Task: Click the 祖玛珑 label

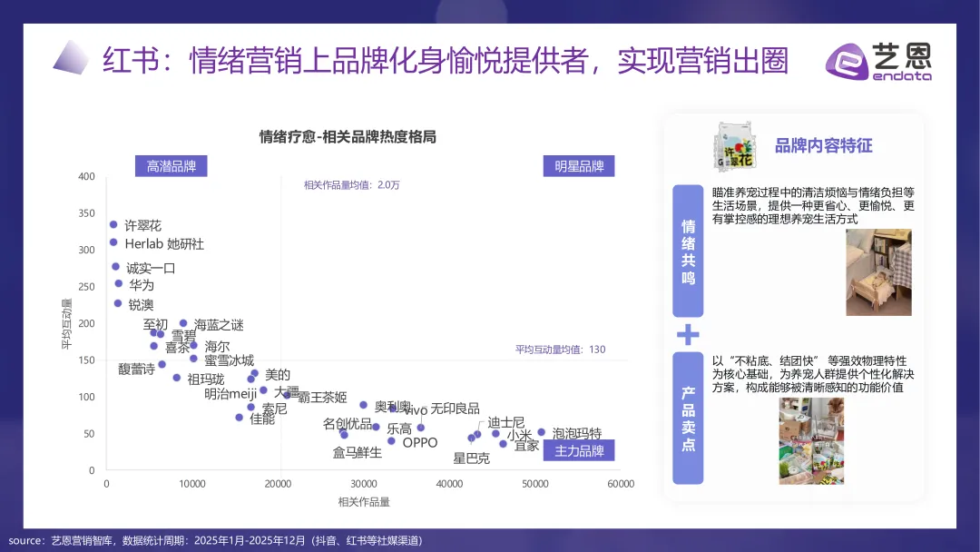Action: point(206,379)
